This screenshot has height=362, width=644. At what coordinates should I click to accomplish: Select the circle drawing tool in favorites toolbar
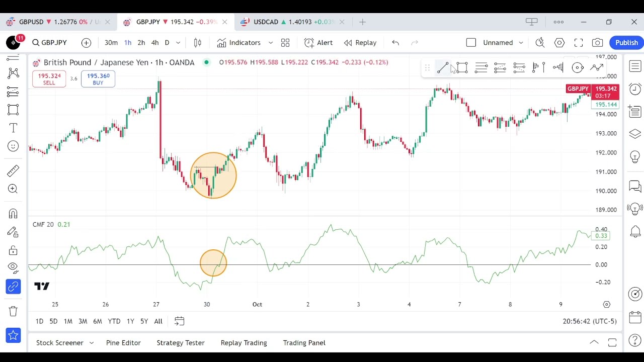point(578,67)
